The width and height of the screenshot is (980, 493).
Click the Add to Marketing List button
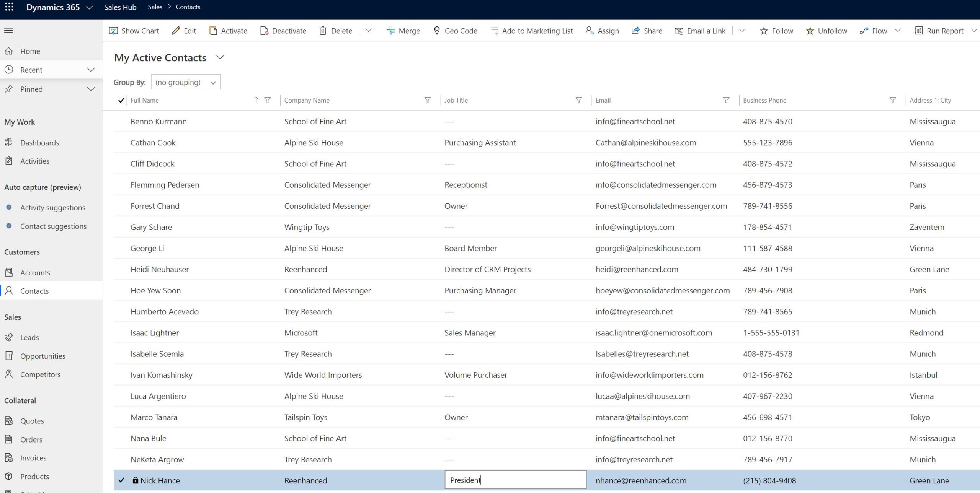[x=531, y=31]
